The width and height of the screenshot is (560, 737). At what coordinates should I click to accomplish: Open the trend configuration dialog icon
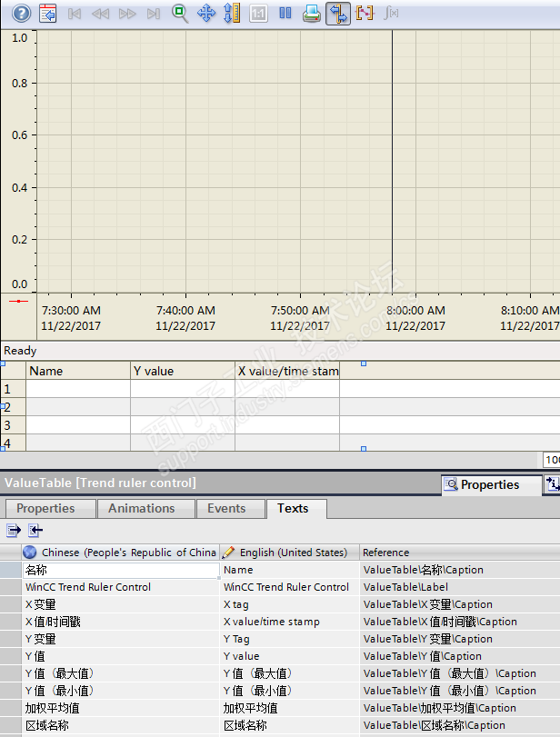[x=47, y=13]
